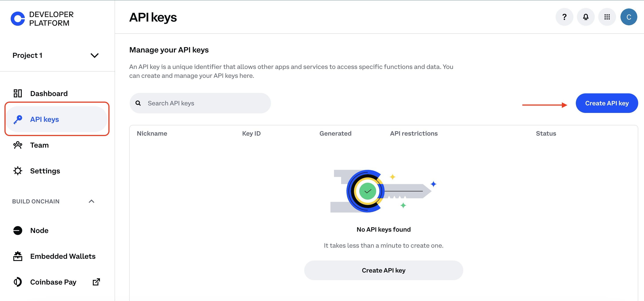
Task: Focus the Search API keys field
Action: click(200, 103)
